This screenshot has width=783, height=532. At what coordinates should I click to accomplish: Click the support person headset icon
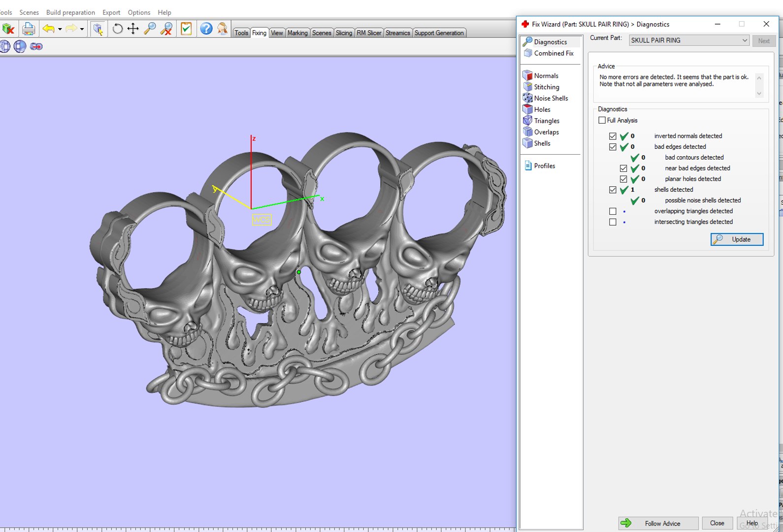click(223, 29)
